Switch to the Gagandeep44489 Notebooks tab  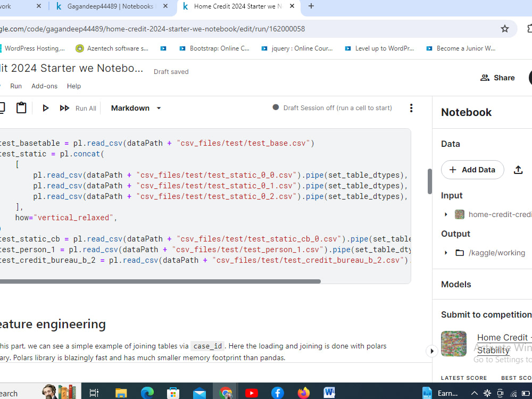pos(110,6)
